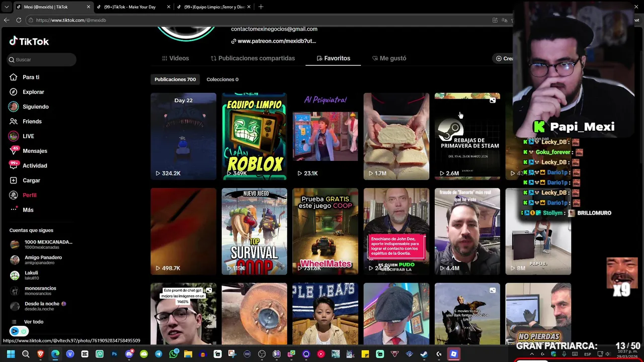
Task: Select the Colecciones 0 filter
Action: coord(222,79)
